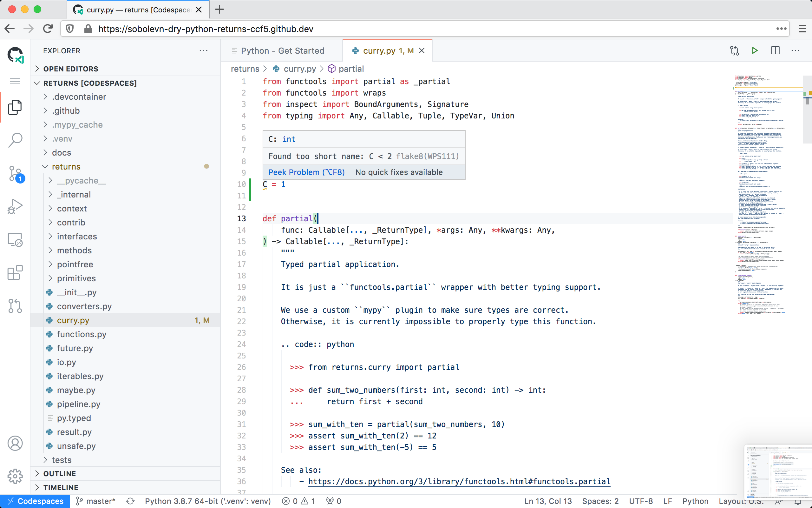This screenshot has height=508, width=812.
Task: Open problems panel via errors and warnings count
Action: point(298,501)
